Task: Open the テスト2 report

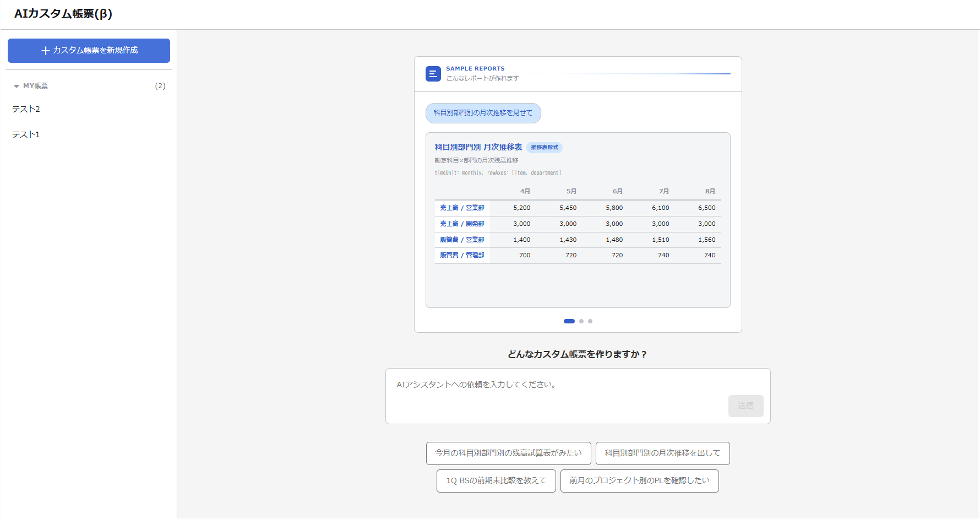Action: 26,109
